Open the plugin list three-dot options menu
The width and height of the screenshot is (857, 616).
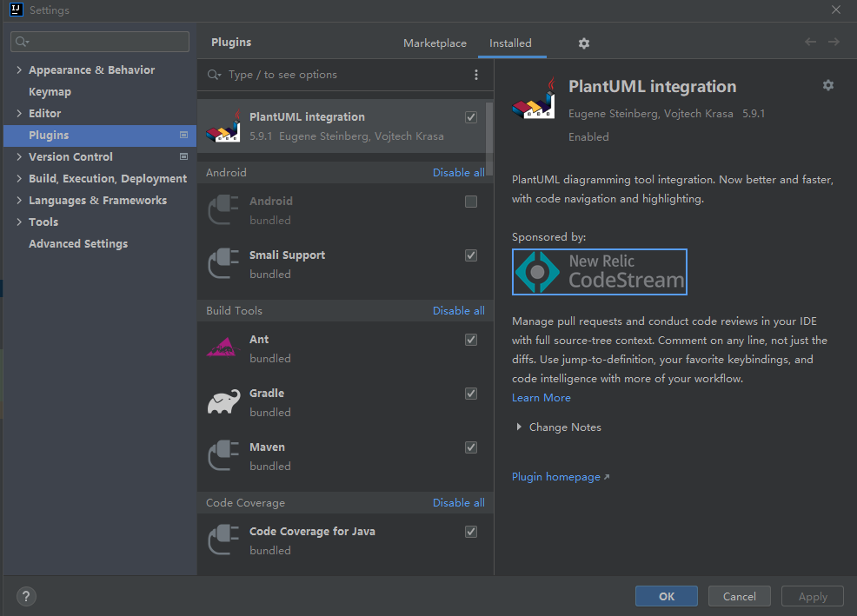click(x=476, y=75)
